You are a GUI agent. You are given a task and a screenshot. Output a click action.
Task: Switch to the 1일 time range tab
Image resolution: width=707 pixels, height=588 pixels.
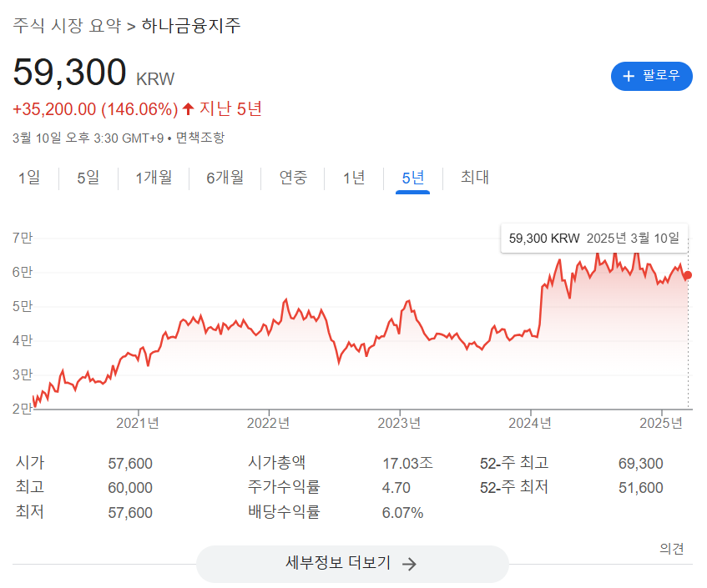click(29, 178)
